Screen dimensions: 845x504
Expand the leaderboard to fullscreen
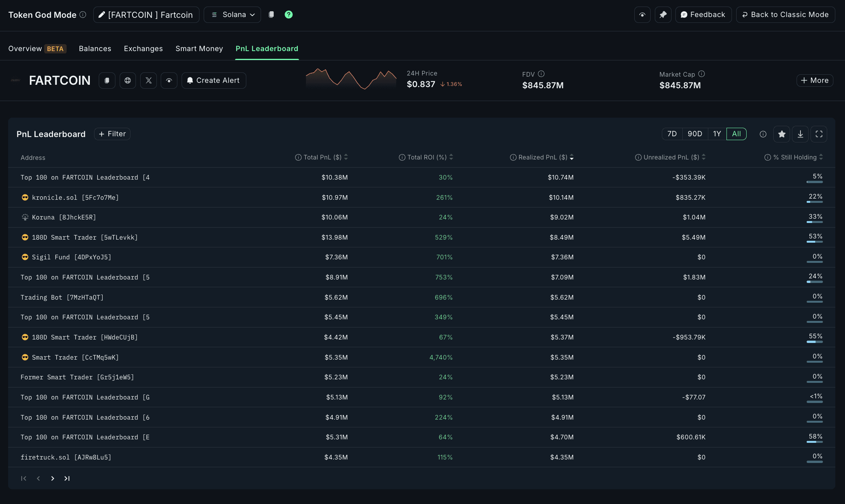[x=819, y=134]
